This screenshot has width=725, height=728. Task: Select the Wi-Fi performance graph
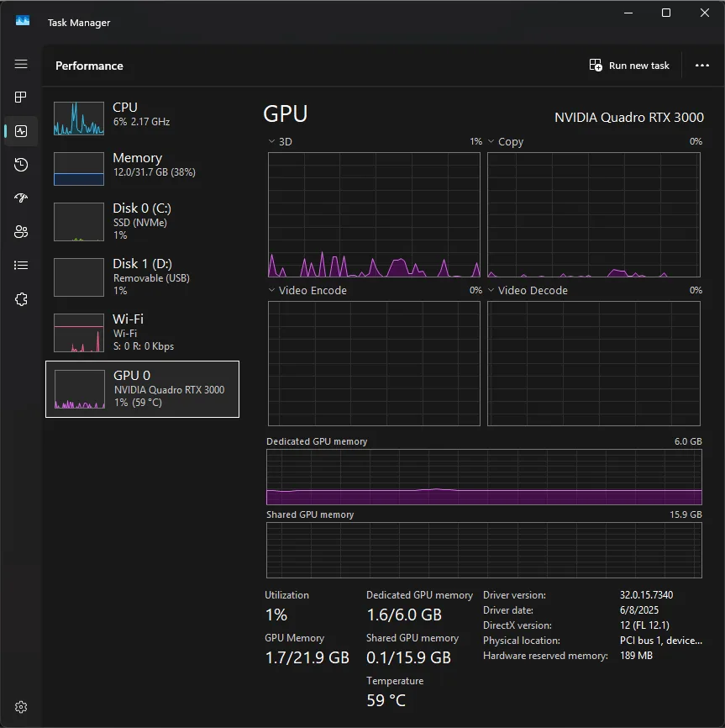[x=143, y=331]
